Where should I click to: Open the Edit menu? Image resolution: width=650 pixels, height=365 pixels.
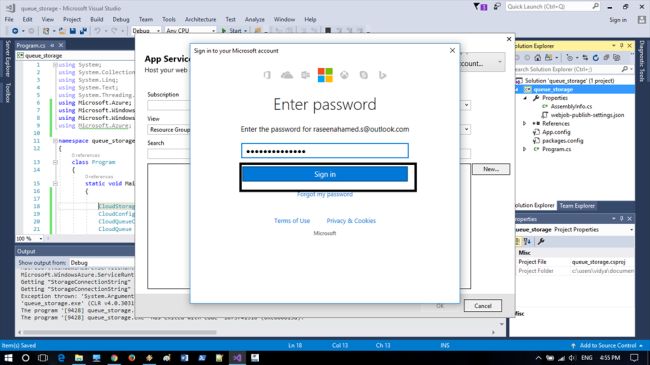pos(27,19)
